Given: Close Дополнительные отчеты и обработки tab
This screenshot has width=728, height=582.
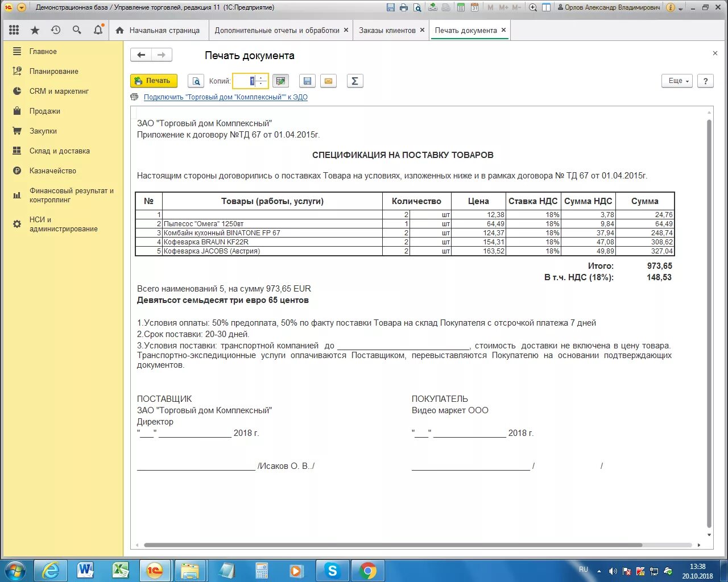Looking at the screenshot, I should click(346, 30).
